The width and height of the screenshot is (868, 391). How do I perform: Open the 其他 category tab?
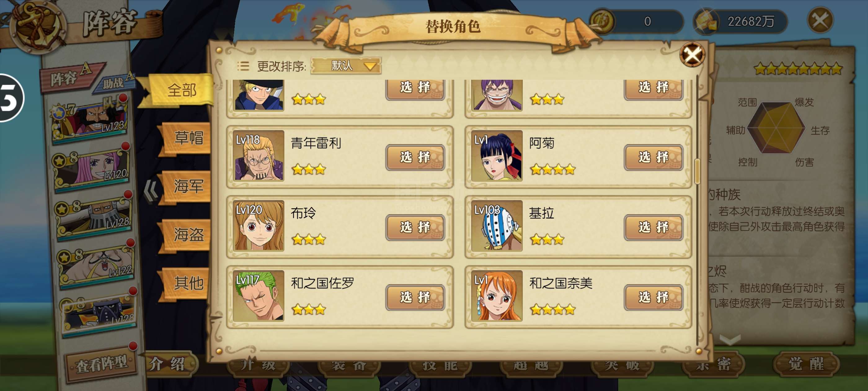click(x=187, y=282)
